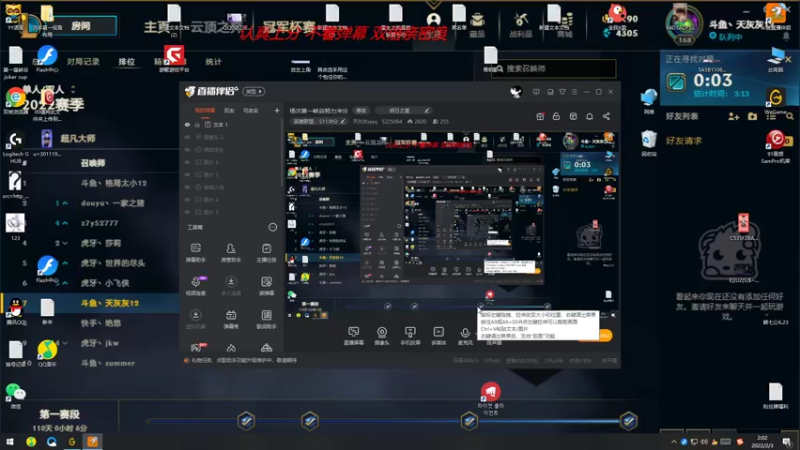Add a new scene with plus button
This screenshot has height=450, width=800.
(x=277, y=110)
